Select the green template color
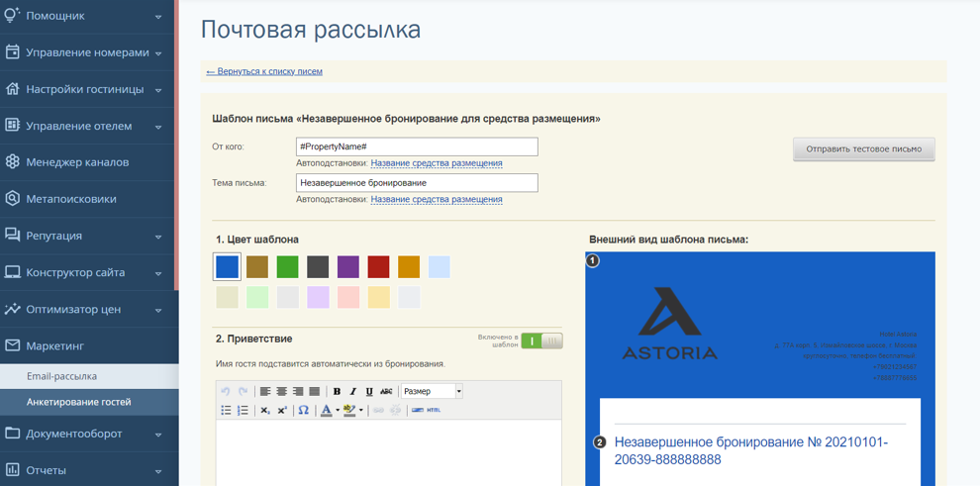980x486 pixels. pos(287,266)
